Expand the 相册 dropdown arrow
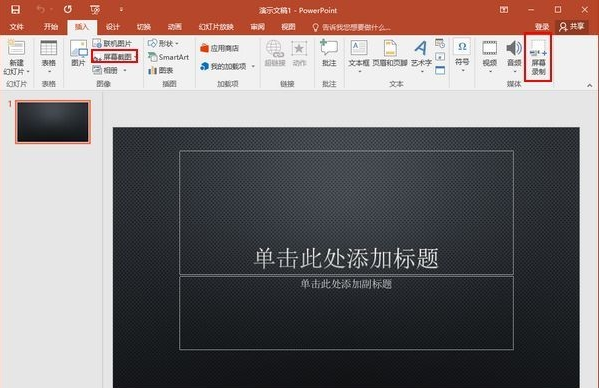The image size is (601, 388). (125, 71)
